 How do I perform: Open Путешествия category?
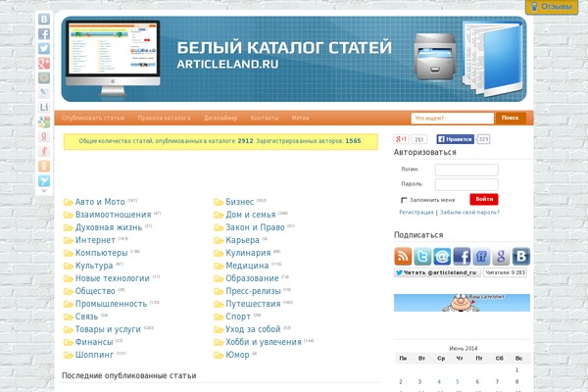click(x=253, y=304)
